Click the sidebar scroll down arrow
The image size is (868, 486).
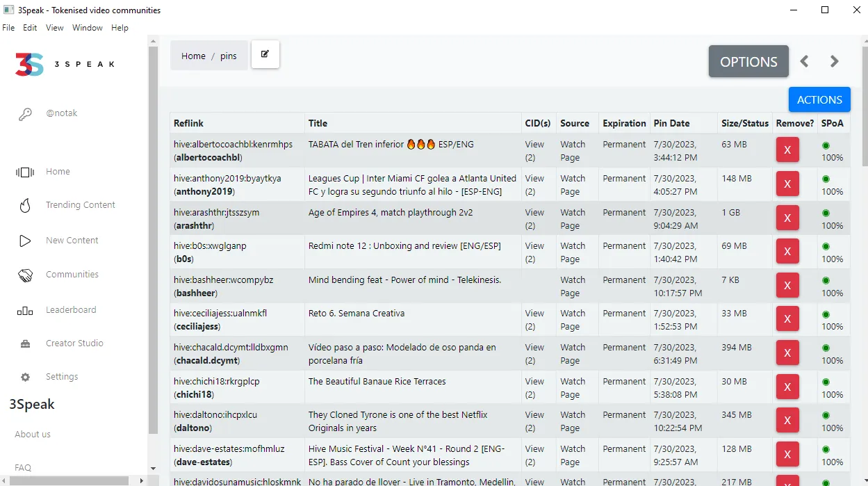(154, 469)
